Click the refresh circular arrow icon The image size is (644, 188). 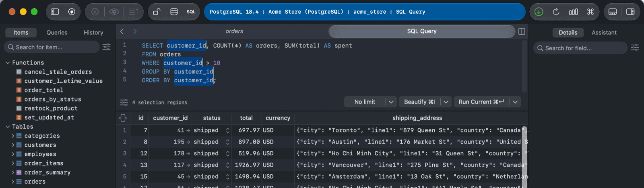coord(556,12)
